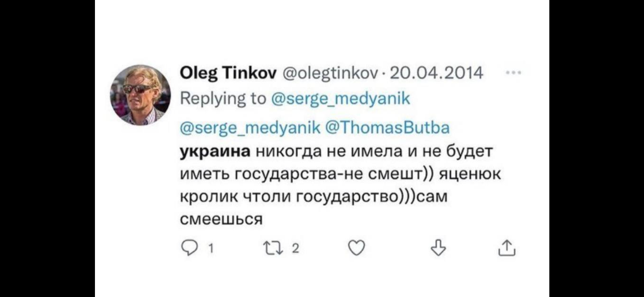The image size is (644, 297).
Task: Open the tweet date 20.04.2014
Action: pos(436,73)
